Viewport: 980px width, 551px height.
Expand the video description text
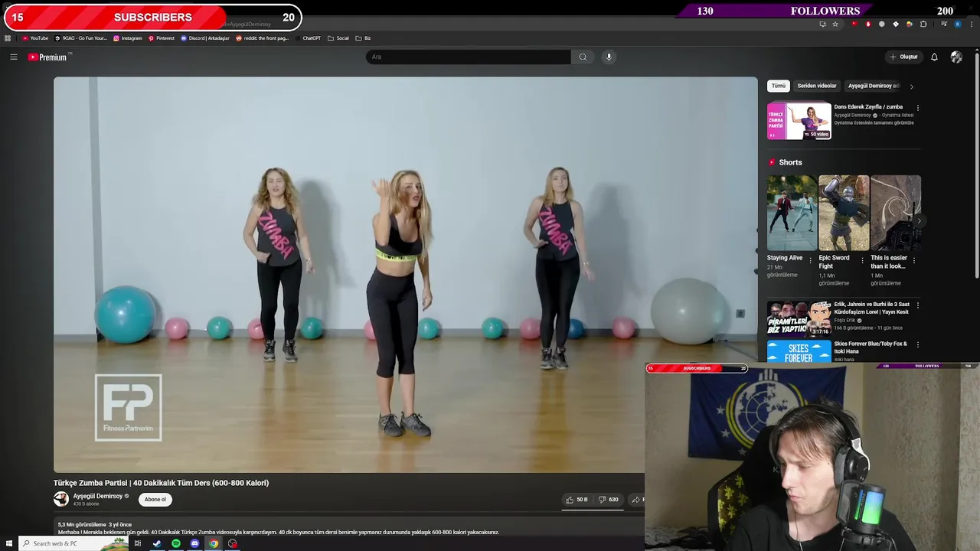278,532
